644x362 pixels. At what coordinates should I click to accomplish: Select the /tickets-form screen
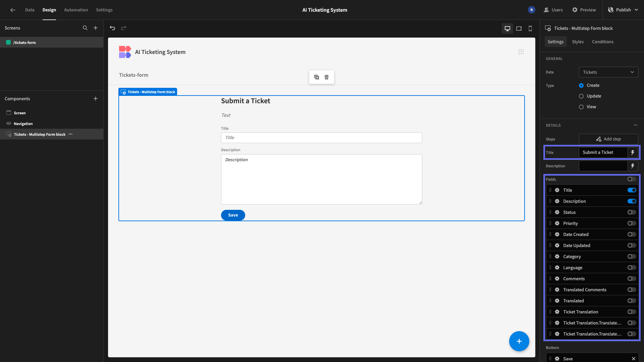(x=52, y=43)
